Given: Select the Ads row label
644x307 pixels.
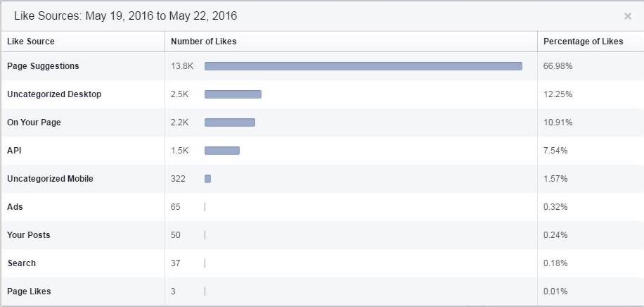Looking at the screenshot, I should 15,207.
